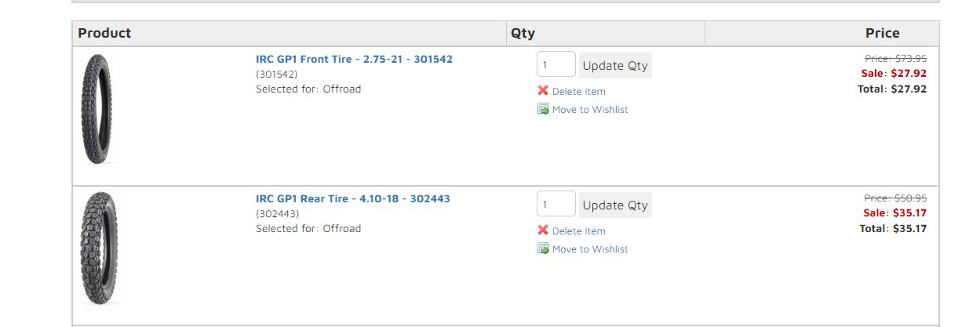Open IRC GP1 Rear Tire 4.10-18 product link
Viewport: 980px width, 327px height.
(353, 198)
